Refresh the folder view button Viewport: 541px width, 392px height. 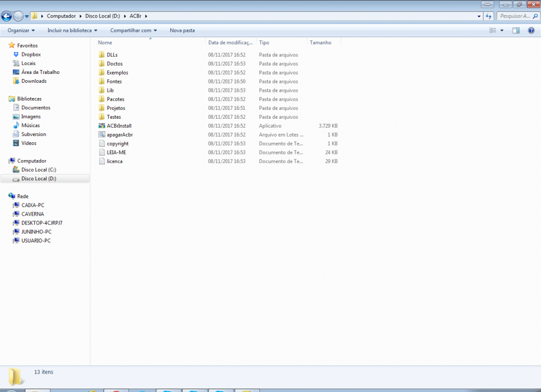(x=488, y=16)
